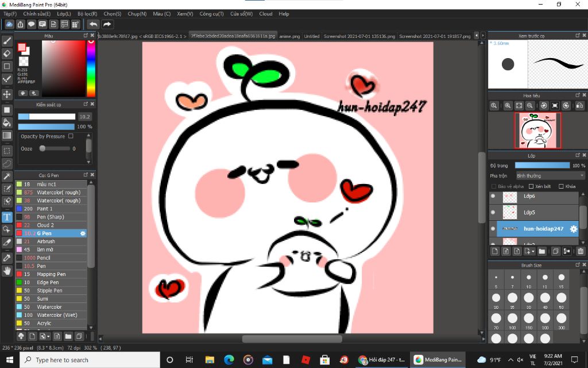Click the Undo arrow button
The height and width of the screenshot is (368, 588).
click(x=94, y=24)
